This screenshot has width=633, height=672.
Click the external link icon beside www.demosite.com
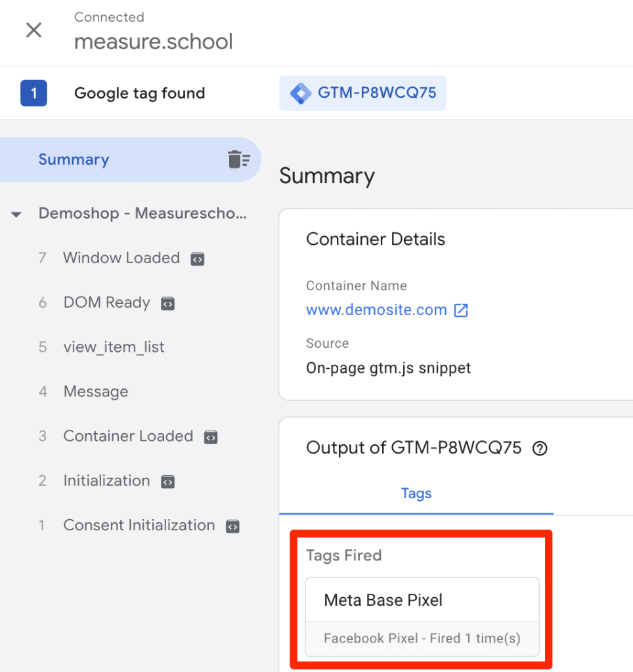click(x=462, y=310)
